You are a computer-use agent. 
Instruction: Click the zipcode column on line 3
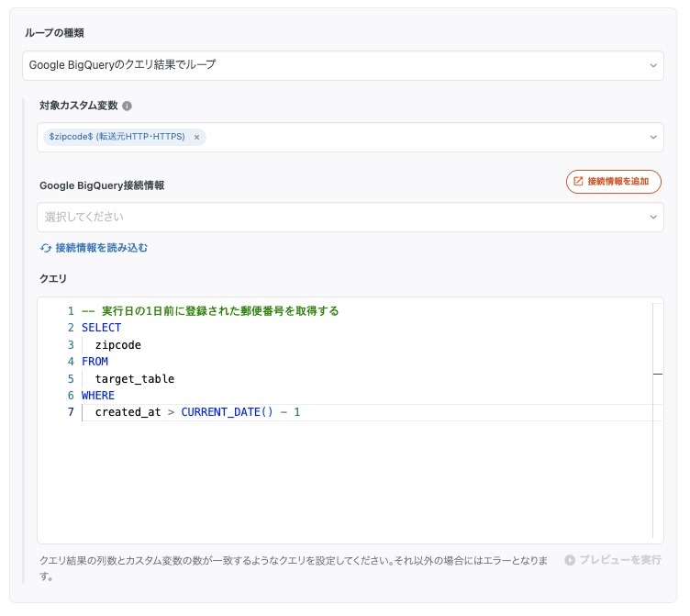coord(117,345)
